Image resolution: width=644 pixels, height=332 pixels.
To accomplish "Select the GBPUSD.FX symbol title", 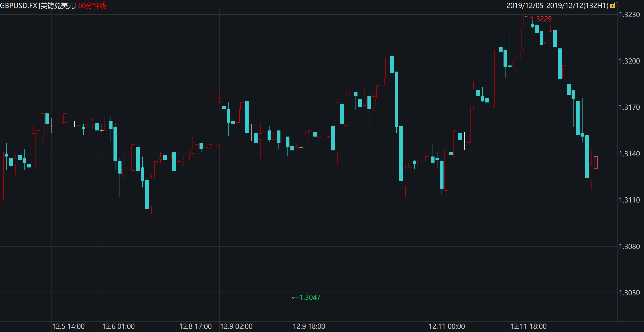I will click(x=18, y=6).
